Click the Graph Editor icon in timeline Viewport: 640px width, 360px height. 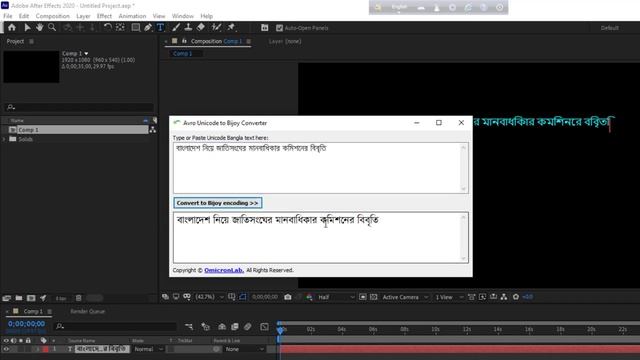264,327
